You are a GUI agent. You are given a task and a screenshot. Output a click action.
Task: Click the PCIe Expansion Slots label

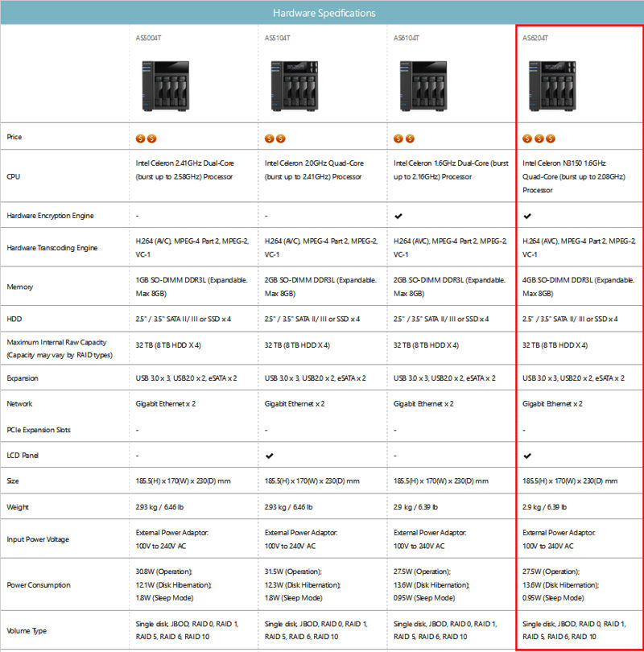[39, 430]
